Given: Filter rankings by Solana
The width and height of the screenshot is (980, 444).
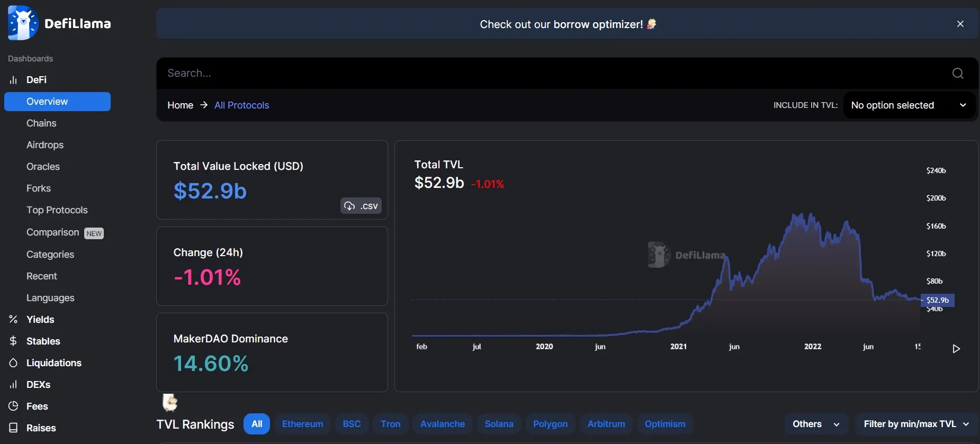Looking at the screenshot, I should click(x=499, y=424).
